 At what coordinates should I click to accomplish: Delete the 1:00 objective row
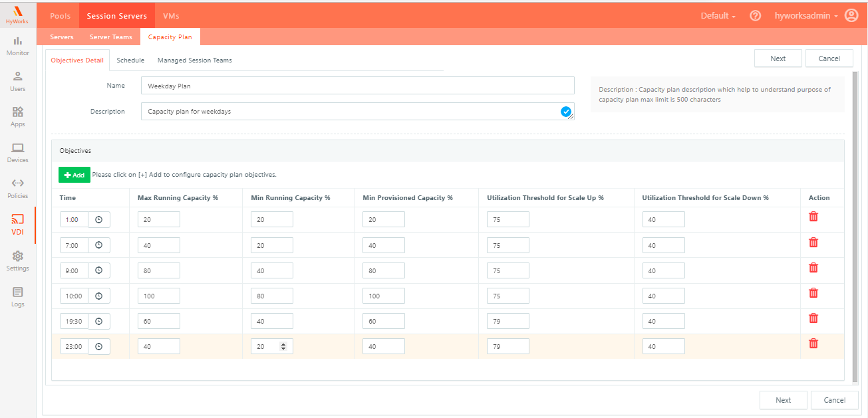813,217
